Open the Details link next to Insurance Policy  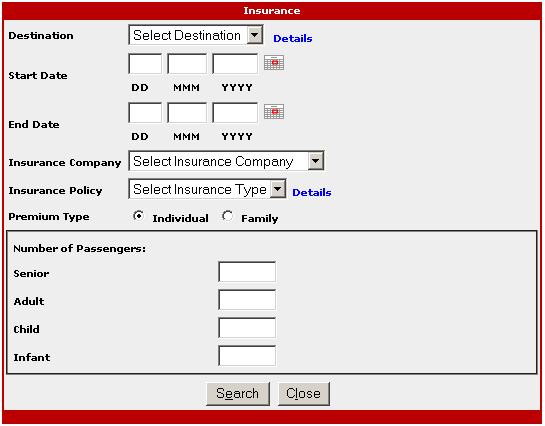(x=312, y=192)
